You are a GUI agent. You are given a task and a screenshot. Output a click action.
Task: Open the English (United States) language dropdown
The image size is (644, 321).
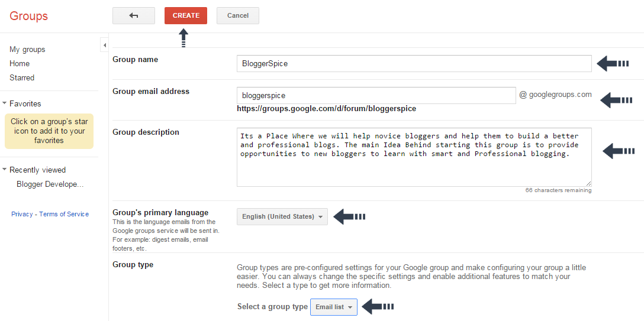(x=282, y=216)
